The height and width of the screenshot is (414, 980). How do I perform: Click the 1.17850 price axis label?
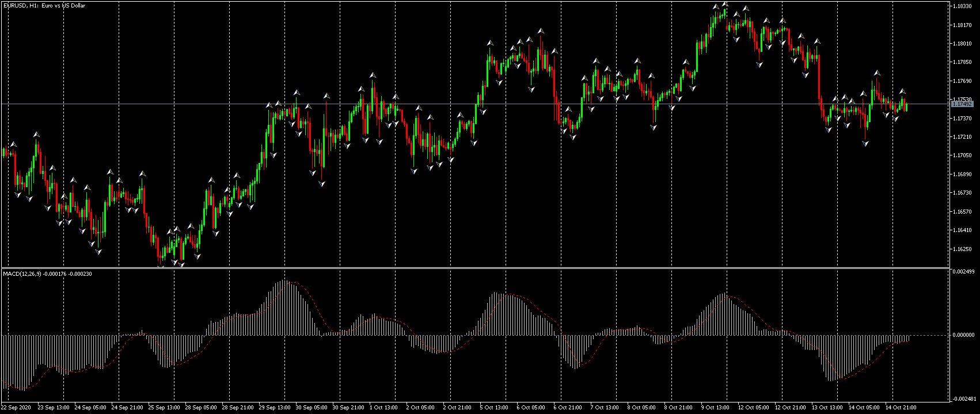(962, 62)
